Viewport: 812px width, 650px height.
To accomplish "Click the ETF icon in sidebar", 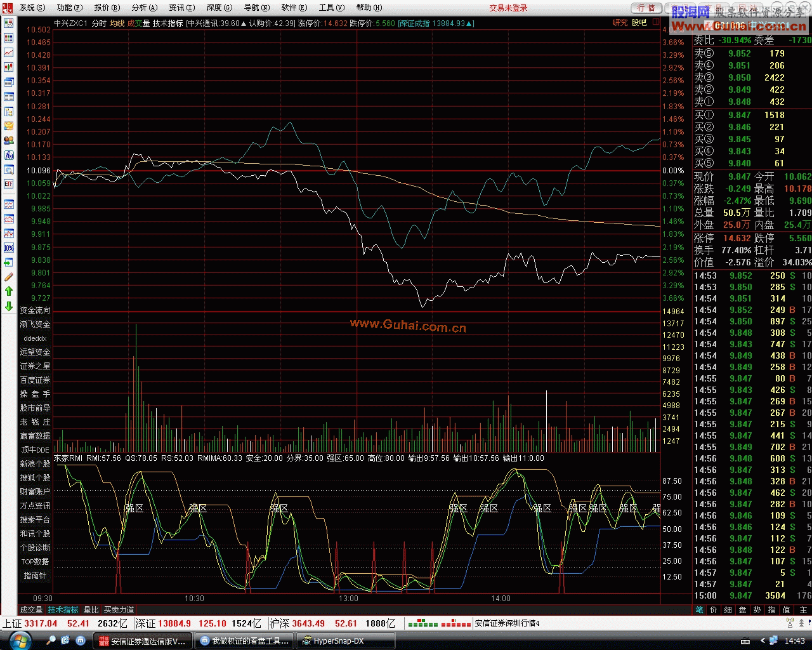I will click(x=9, y=184).
